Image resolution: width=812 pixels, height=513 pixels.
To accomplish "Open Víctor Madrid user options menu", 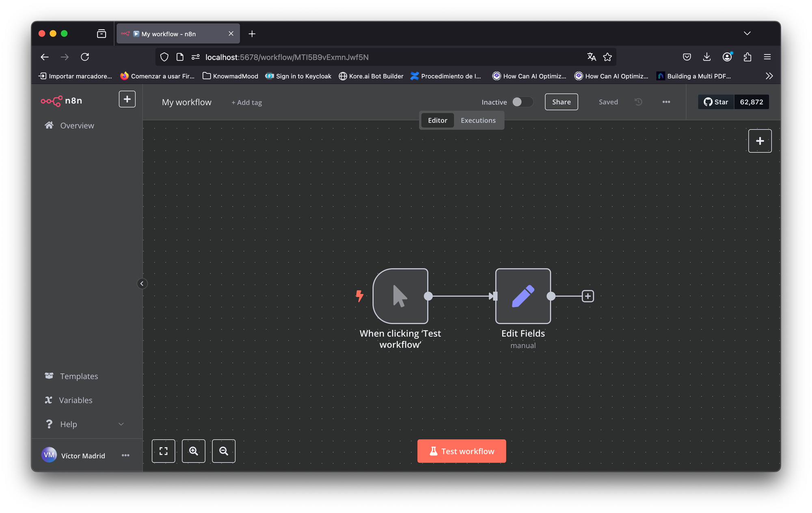I will pos(125,455).
